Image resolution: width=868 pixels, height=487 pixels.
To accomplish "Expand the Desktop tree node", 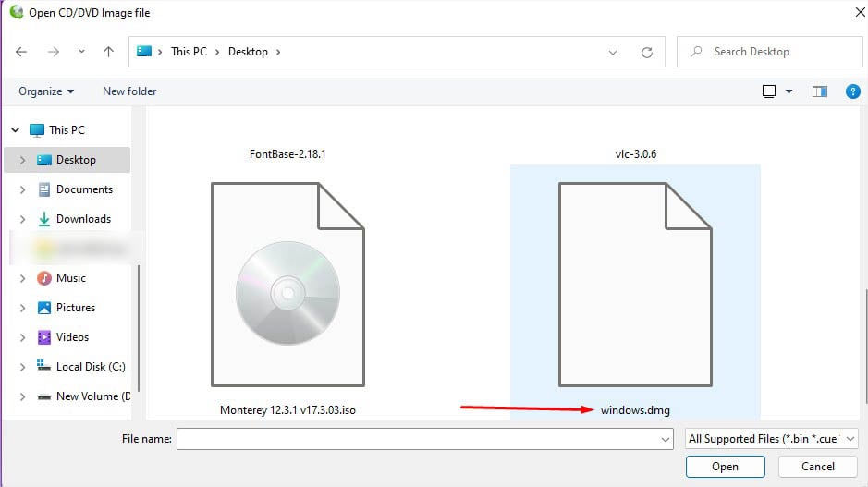I will pos(22,160).
